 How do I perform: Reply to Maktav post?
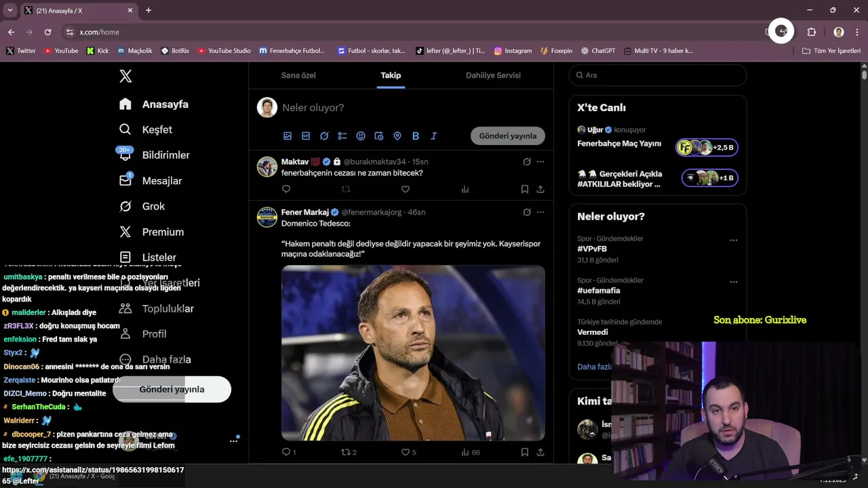286,189
